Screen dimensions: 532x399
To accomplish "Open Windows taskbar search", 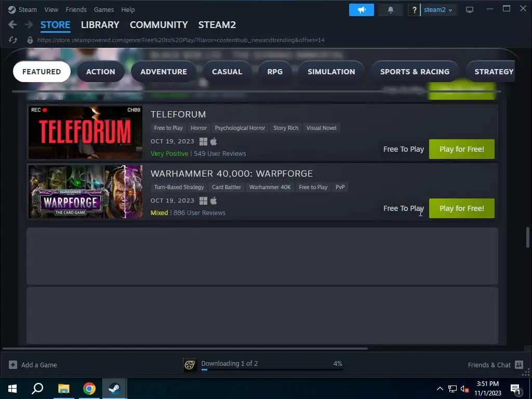I will tap(37, 389).
